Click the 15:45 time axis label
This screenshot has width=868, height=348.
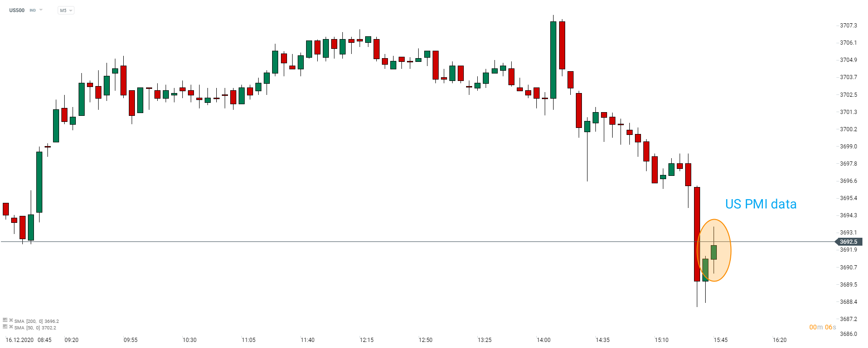tap(721, 340)
